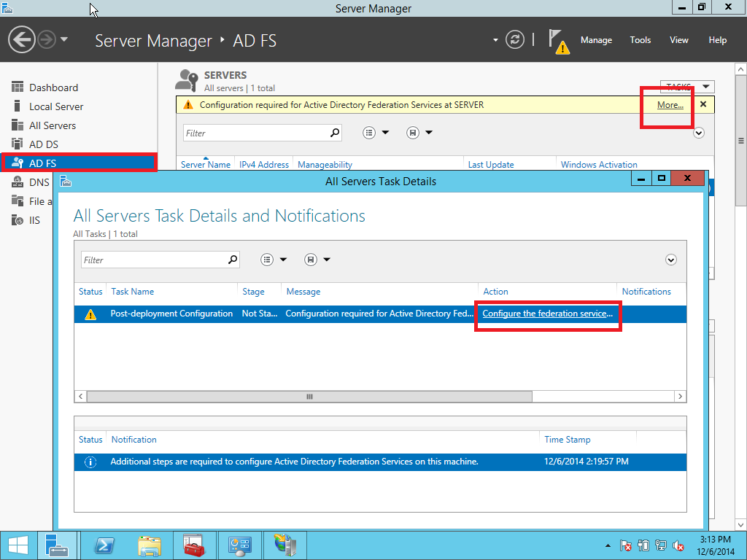Screen dimensions: 747x560
Task: Click the notification flag warning in Server Manager
Action: click(557, 39)
